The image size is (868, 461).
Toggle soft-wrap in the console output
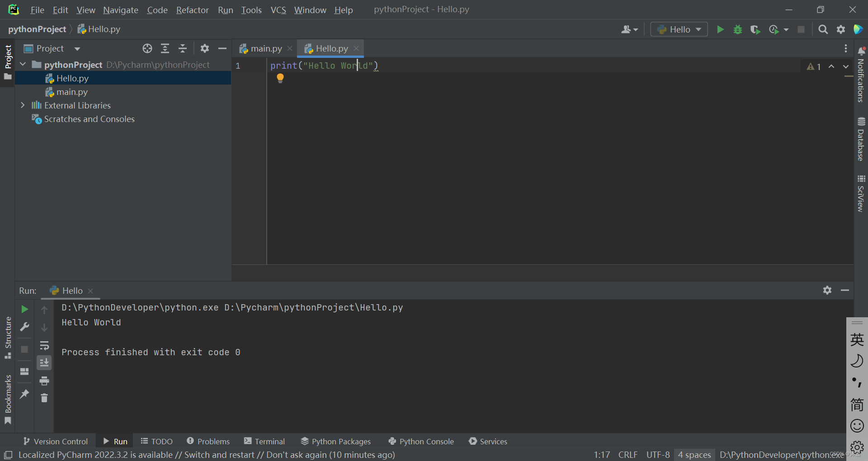coord(44,346)
